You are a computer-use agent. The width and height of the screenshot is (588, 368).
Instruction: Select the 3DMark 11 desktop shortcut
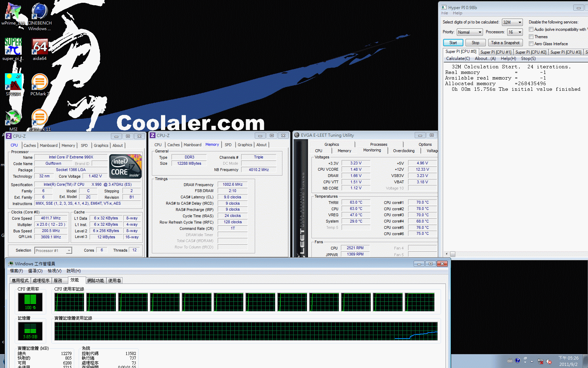[40, 120]
